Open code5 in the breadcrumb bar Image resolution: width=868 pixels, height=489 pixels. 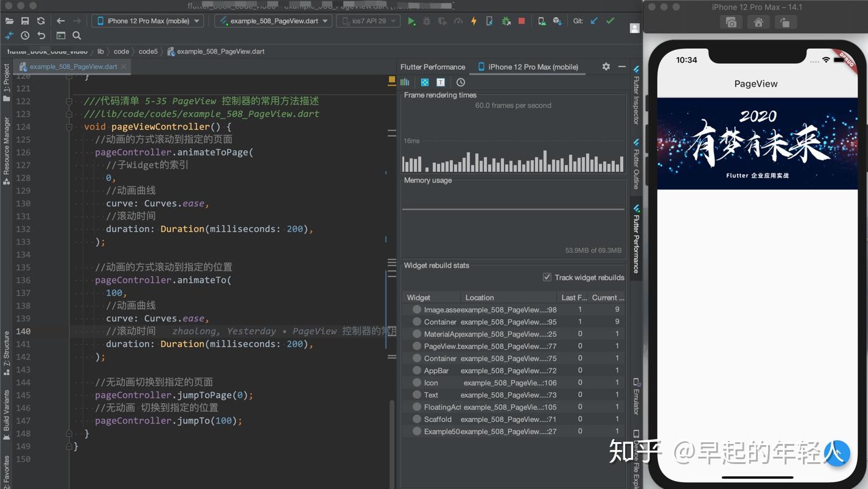click(x=148, y=51)
